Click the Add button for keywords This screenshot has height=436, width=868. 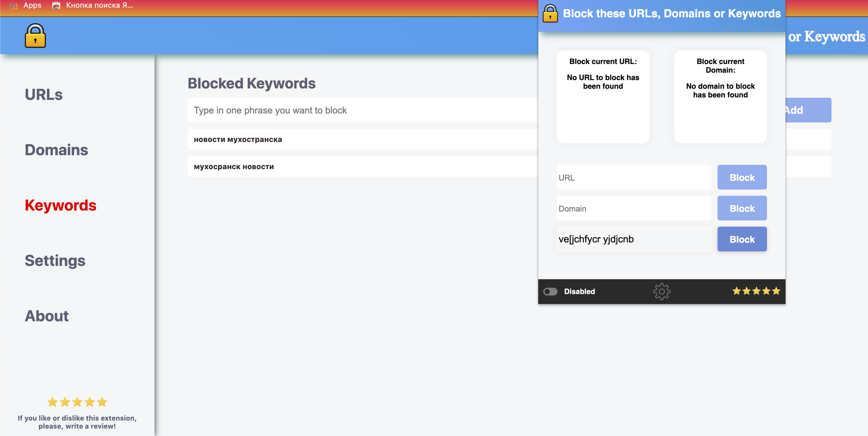click(808, 110)
